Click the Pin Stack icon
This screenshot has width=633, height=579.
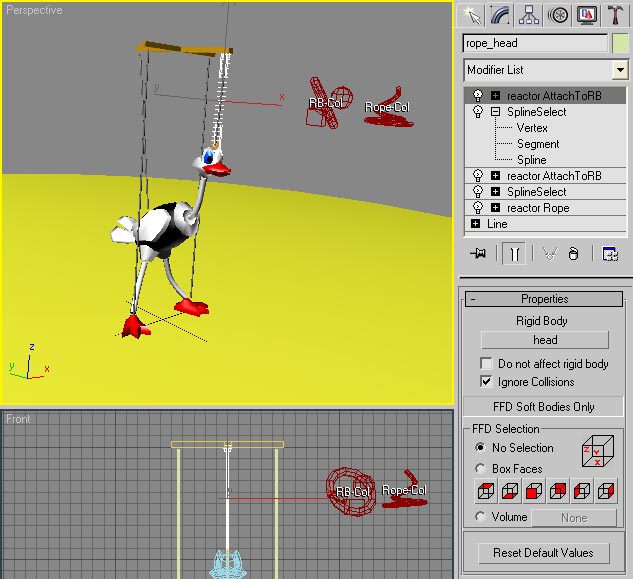point(478,254)
